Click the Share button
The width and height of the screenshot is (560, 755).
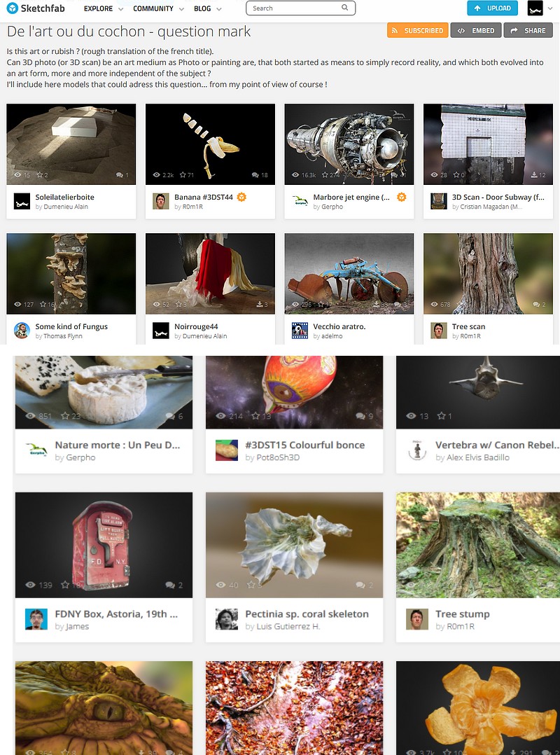(528, 30)
